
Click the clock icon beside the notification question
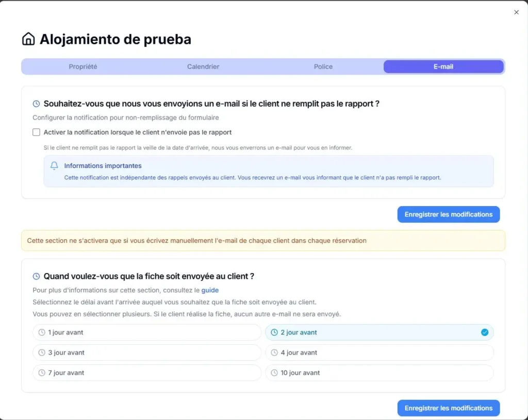tap(35, 103)
